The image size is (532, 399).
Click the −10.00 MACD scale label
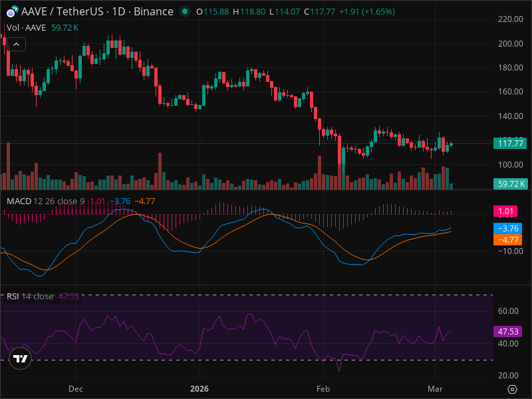[x=510, y=251]
